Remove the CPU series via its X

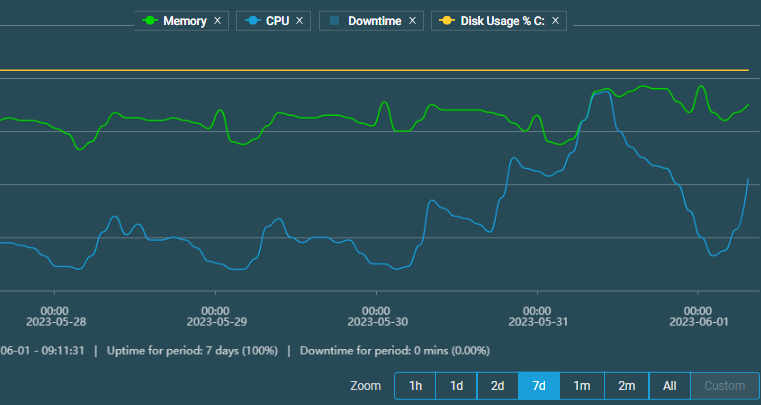[x=299, y=20]
